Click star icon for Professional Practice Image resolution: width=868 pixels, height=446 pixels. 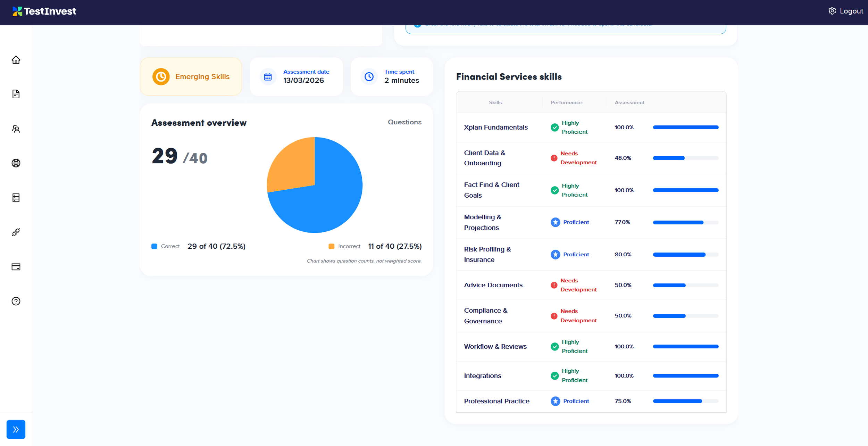pos(556,401)
